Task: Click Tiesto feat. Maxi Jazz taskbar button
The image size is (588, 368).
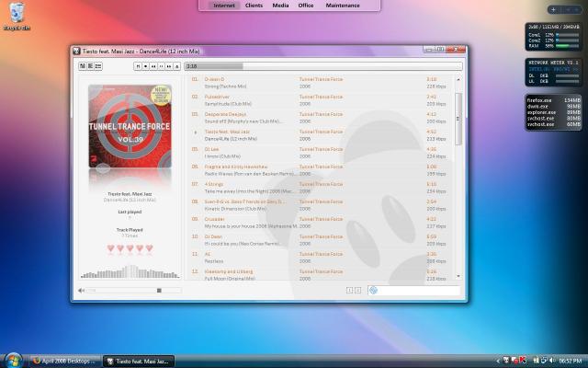Action: point(139,362)
